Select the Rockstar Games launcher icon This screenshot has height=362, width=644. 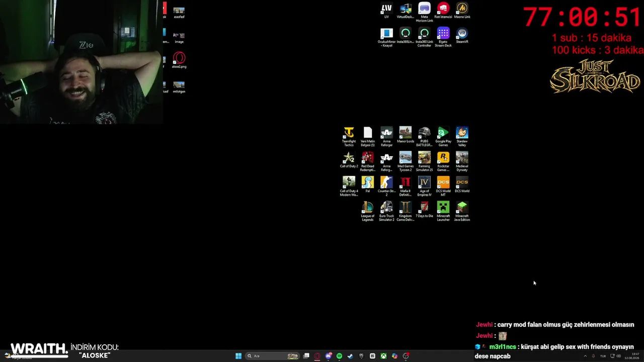[x=443, y=162]
